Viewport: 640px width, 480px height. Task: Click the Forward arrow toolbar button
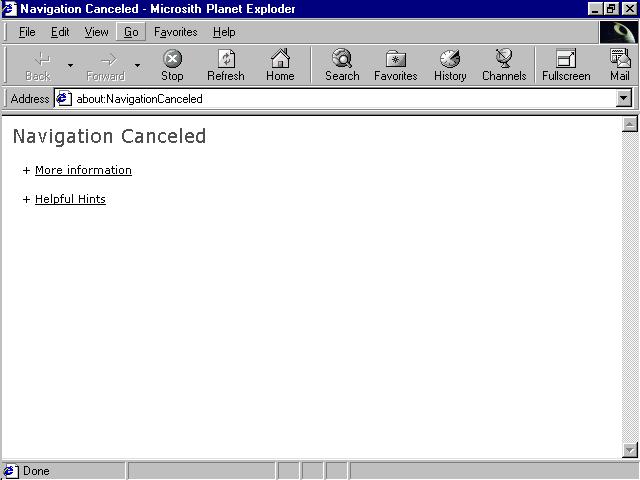click(106, 65)
